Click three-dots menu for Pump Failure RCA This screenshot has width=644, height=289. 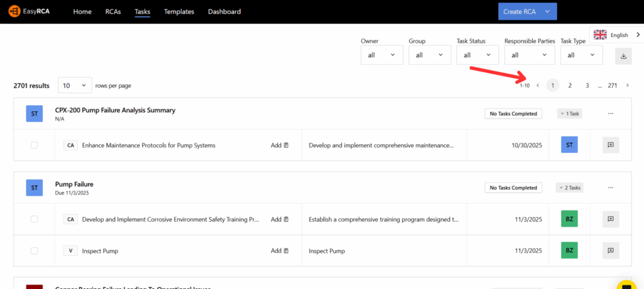(610, 188)
